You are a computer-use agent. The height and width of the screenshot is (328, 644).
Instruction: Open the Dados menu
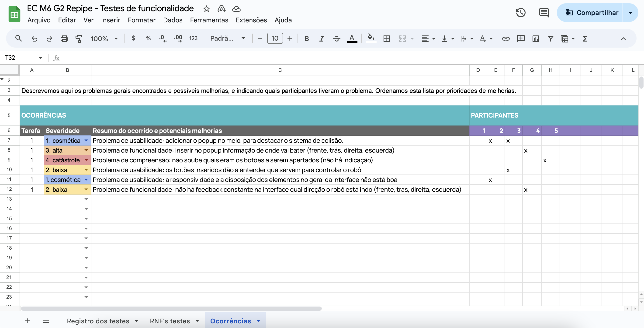pos(173,20)
